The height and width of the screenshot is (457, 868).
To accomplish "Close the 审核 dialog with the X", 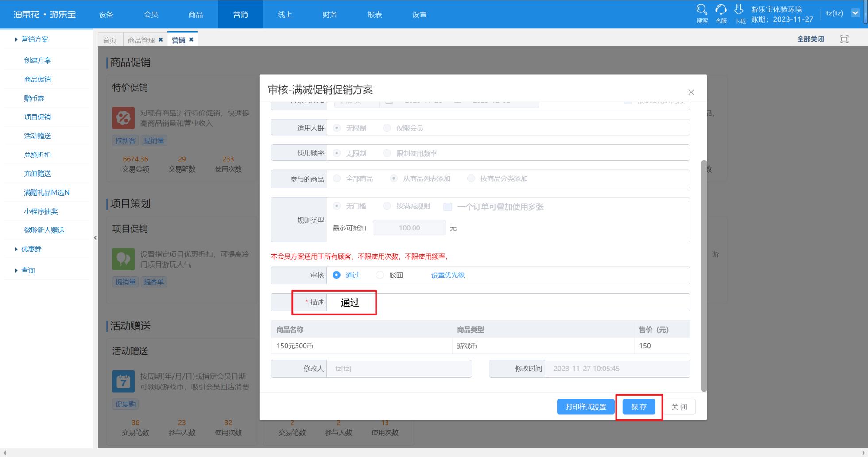I will click(691, 92).
